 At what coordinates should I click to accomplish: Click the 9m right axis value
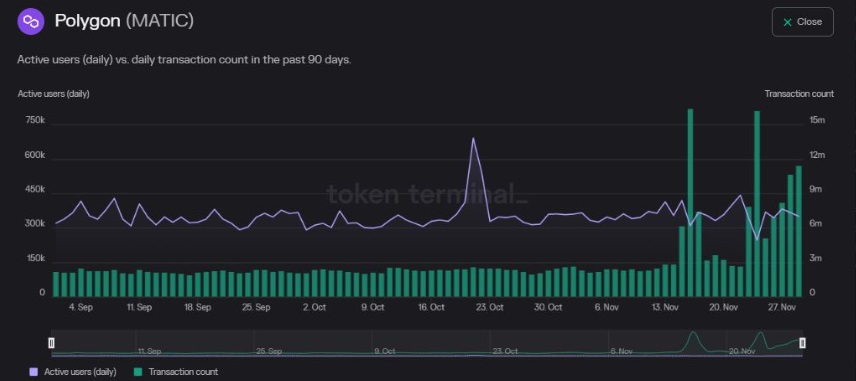pos(817,189)
